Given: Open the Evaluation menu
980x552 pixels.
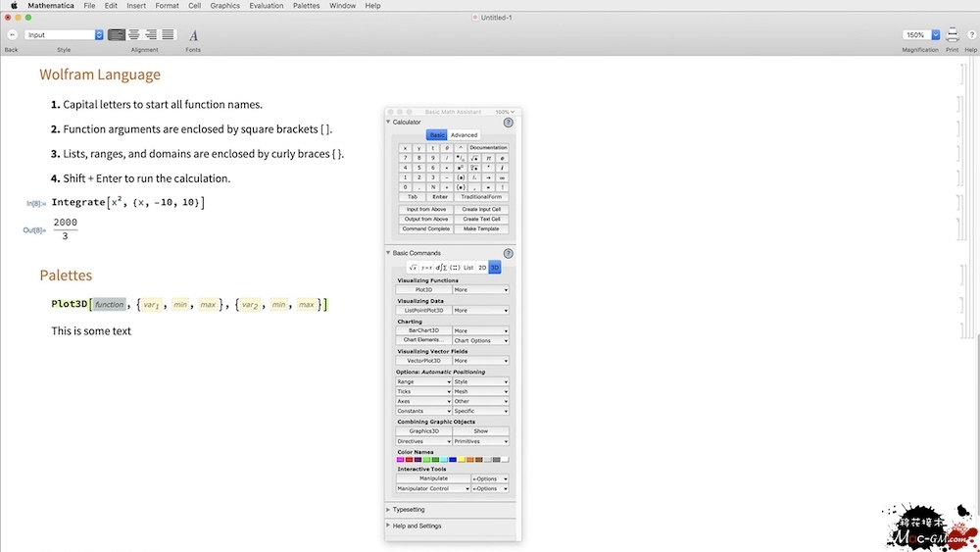Looking at the screenshot, I should point(266,6).
